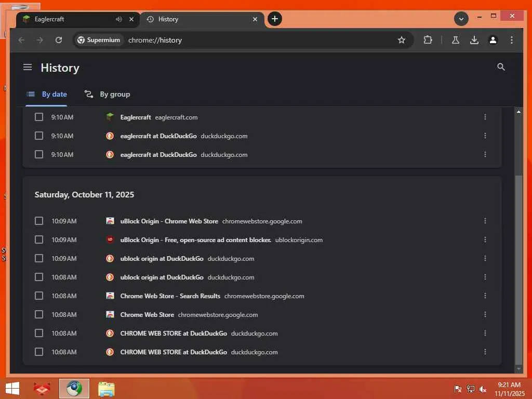Image resolution: width=532 pixels, height=399 pixels.
Task: Check the box for second eaglercraft at DuckDuckGo
Action: tap(39, 154)
